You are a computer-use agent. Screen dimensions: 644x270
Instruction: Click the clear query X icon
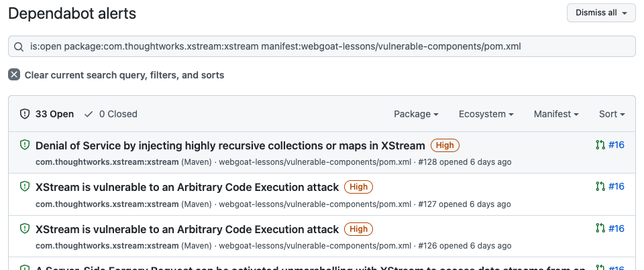[14, 74]
